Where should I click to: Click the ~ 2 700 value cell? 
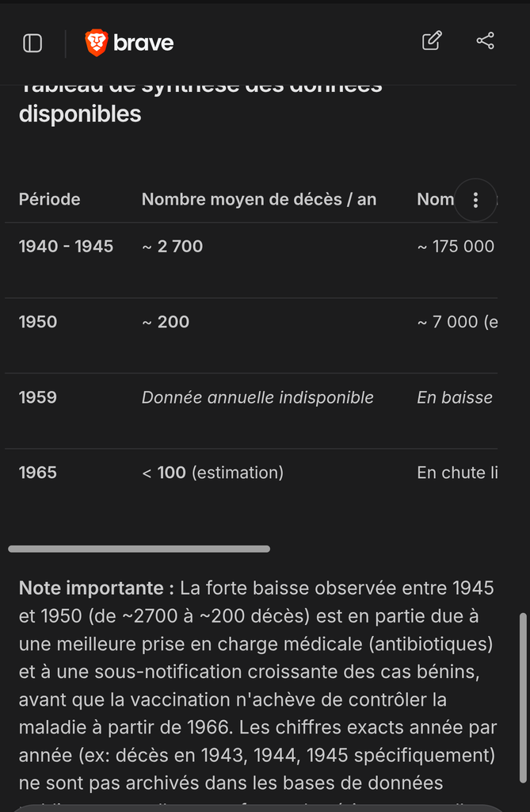tap(173, 247)
